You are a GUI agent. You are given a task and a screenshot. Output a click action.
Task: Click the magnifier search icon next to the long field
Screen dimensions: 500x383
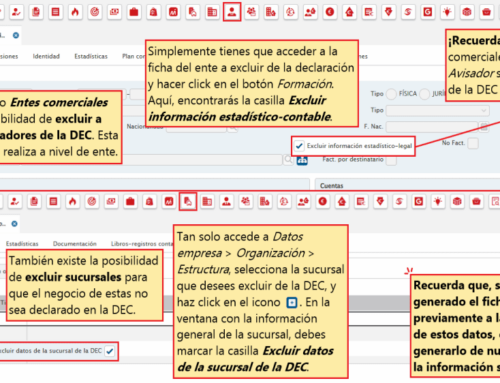click(x=288, y=160)
